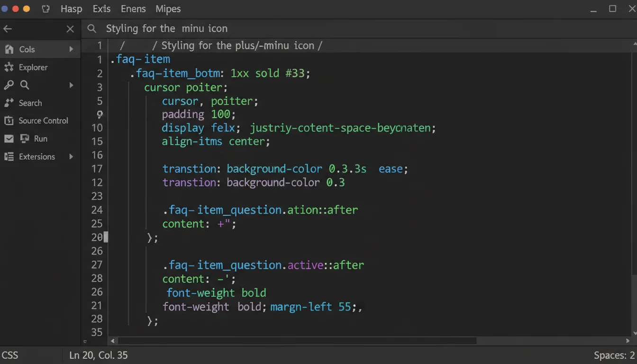
Task: Click line number 27 in the gutter
Action: click(97, 264)
